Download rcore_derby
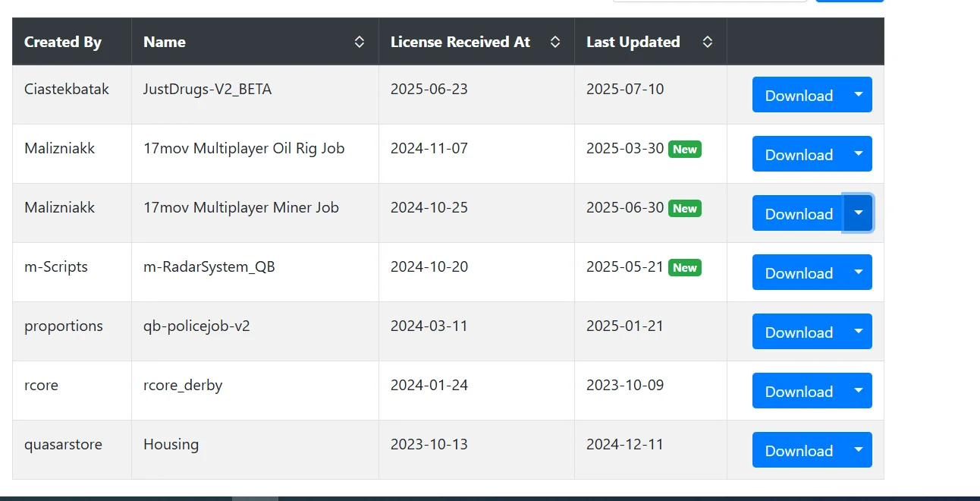This screenshot has height=501, width=980. coord(798,391)
